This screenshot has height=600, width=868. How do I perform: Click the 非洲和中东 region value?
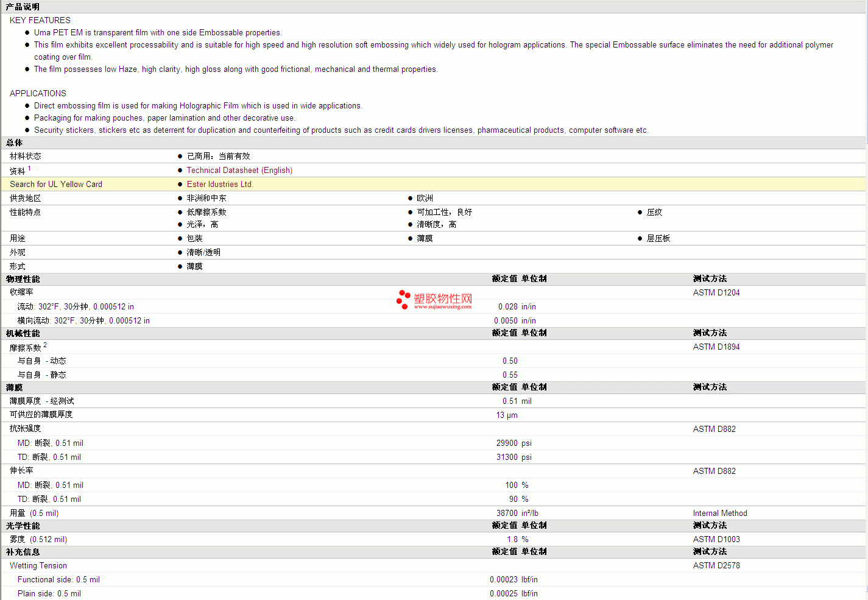(206, 199)
